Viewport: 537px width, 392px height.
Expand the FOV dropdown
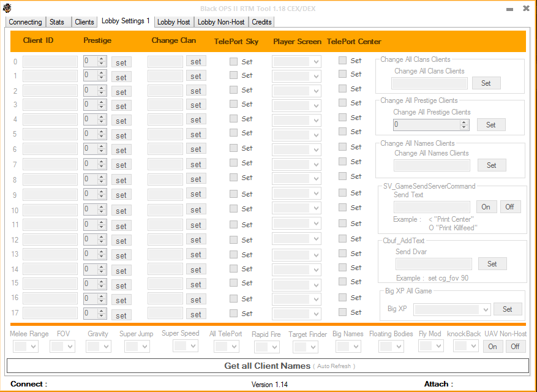pos(62,347)
